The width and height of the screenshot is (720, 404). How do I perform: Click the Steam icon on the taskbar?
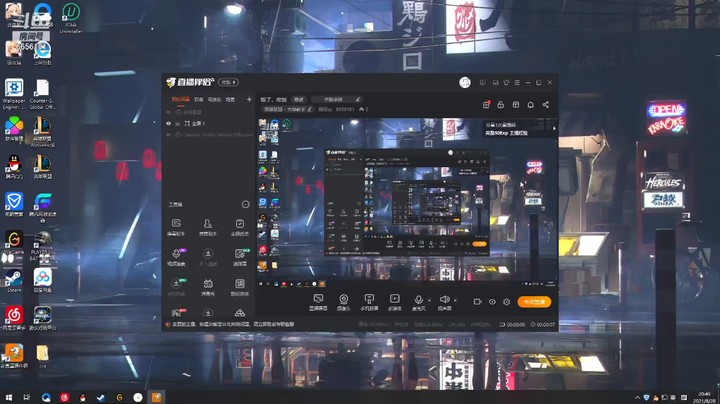point(101,398)
